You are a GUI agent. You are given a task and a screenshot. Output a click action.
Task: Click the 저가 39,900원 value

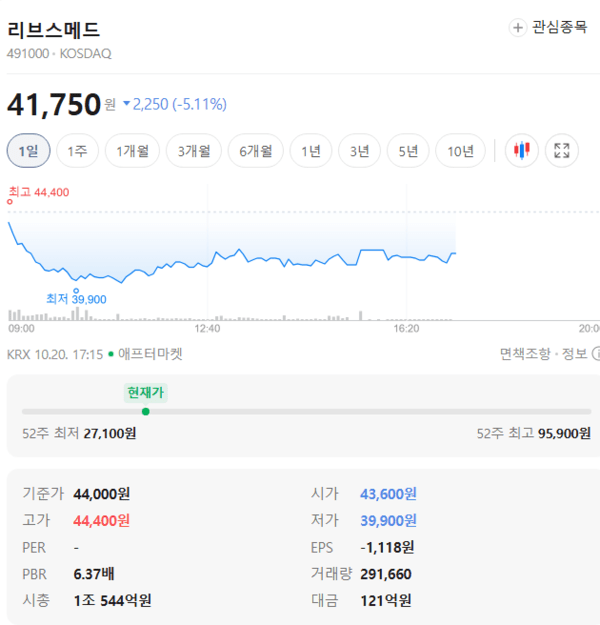(388, 521)
